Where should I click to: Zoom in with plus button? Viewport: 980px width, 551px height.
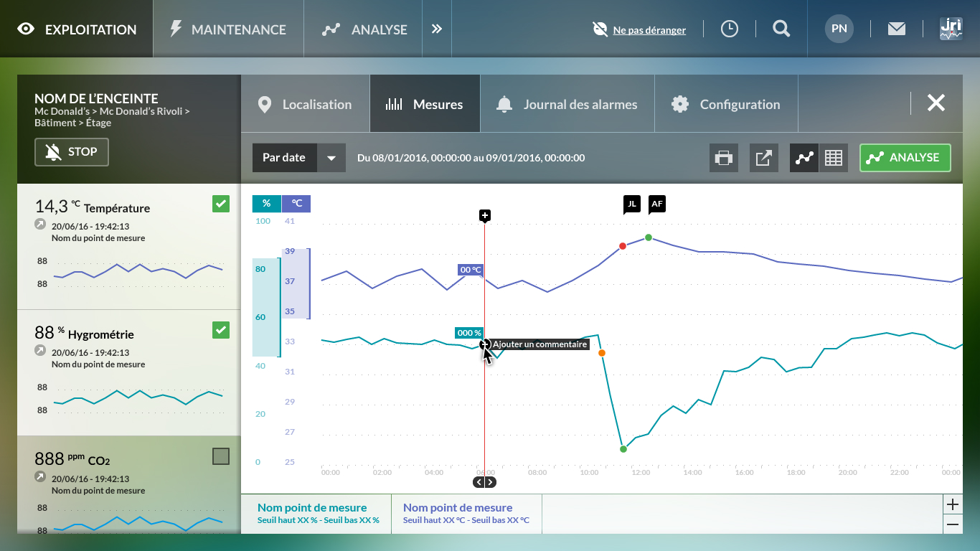pos(953,504)
